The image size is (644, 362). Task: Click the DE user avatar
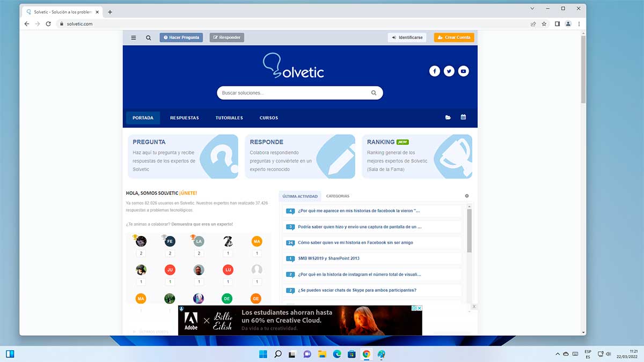tap(227, 299)
